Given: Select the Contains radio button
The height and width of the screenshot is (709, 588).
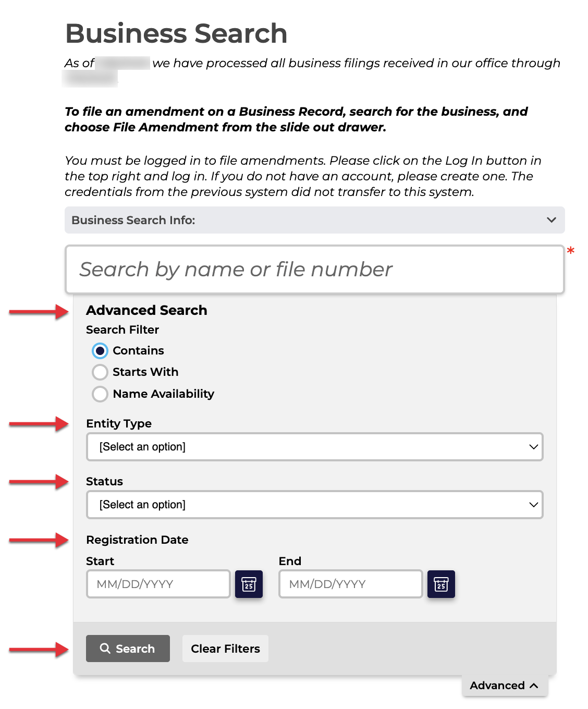Looking at the screenshot, I should pos(100,351).
